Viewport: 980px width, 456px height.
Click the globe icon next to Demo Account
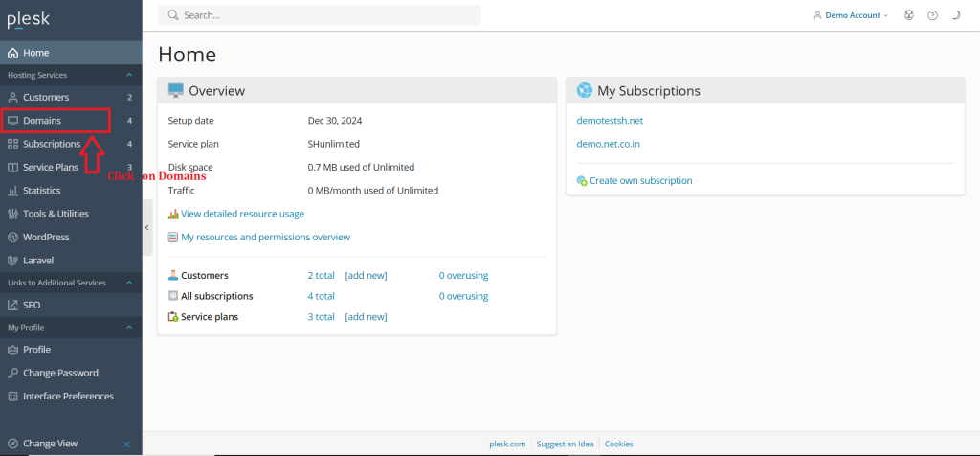pos(909,15)
